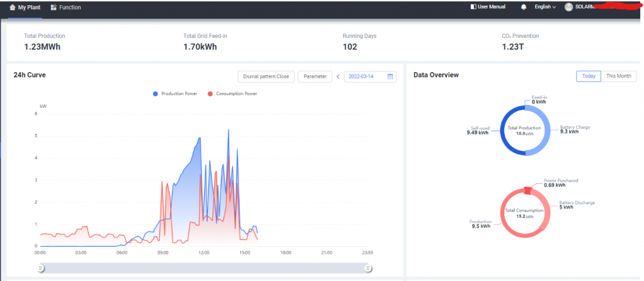Viewport: 644px width, 281px height.
Task: Toggle Production Power legend series
Action: click(x=175, y=93)
